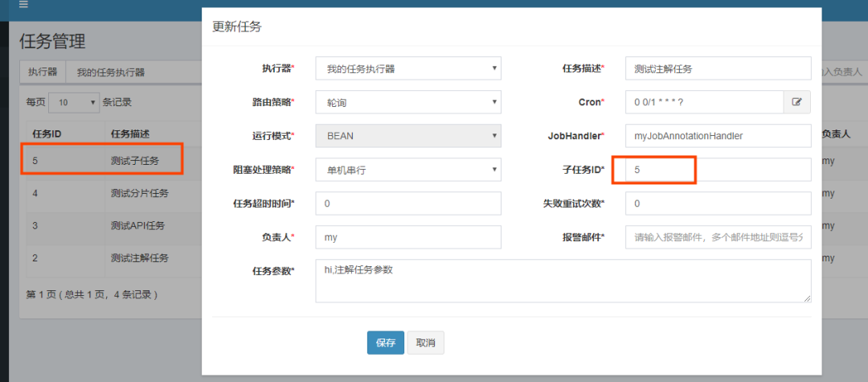Viewport: 868px width, 382px height.
Task: Open the 运行模式 BEAN dropdown
Action: pos(408,136)
